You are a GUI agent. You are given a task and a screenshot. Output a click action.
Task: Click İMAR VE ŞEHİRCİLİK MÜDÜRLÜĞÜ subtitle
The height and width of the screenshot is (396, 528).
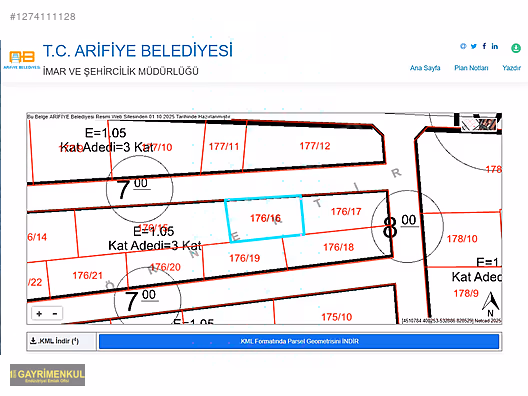121,71
